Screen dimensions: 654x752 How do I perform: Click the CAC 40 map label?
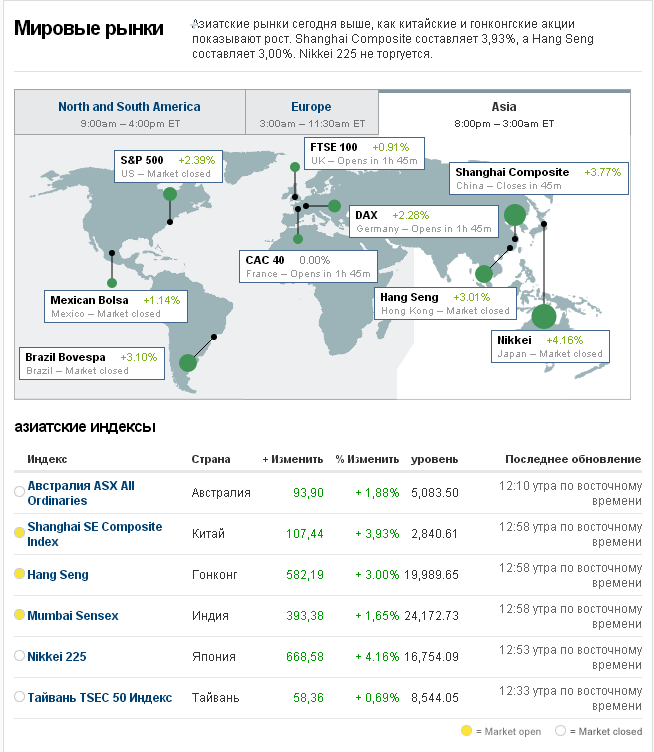click(x=308, y=267)
